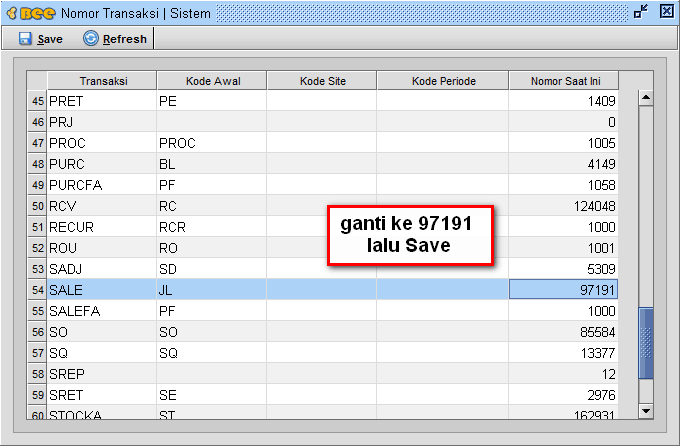This screenshot has width=680, height=446.
Task: Click the scrollbar down arrow
Action: point(646,411)
